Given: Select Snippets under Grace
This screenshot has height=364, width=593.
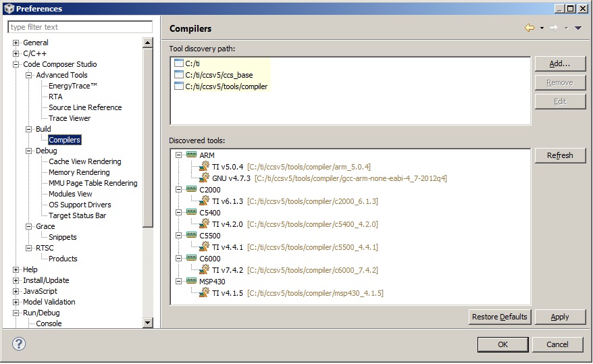Looking at the screenshot, I should [63, 237].
